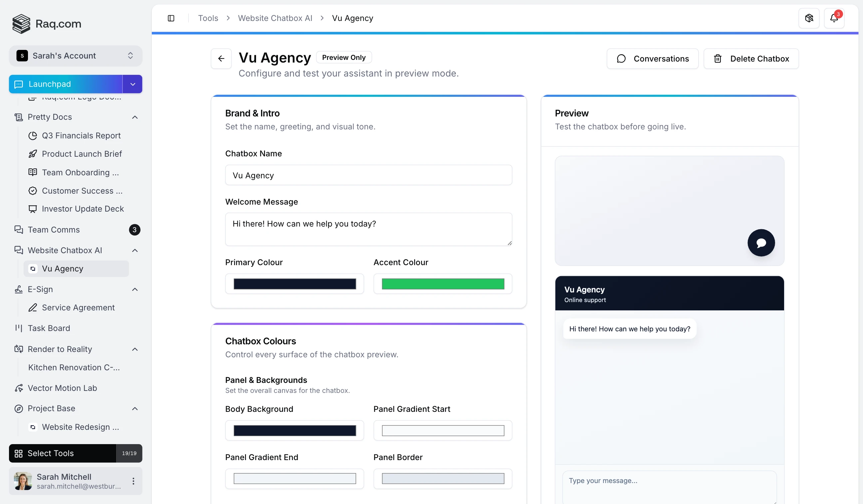Open the Investor Update Deck presentation icon

point(33,209)
